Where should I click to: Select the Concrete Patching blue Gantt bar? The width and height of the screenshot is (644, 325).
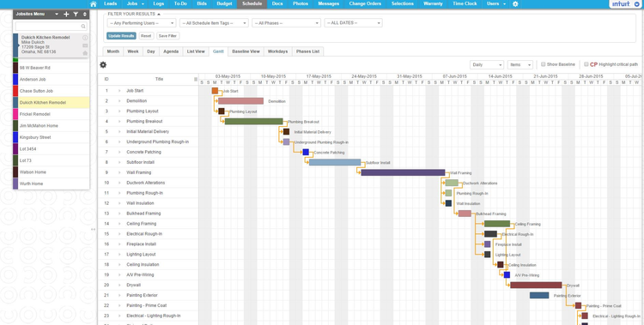point(306,153)
